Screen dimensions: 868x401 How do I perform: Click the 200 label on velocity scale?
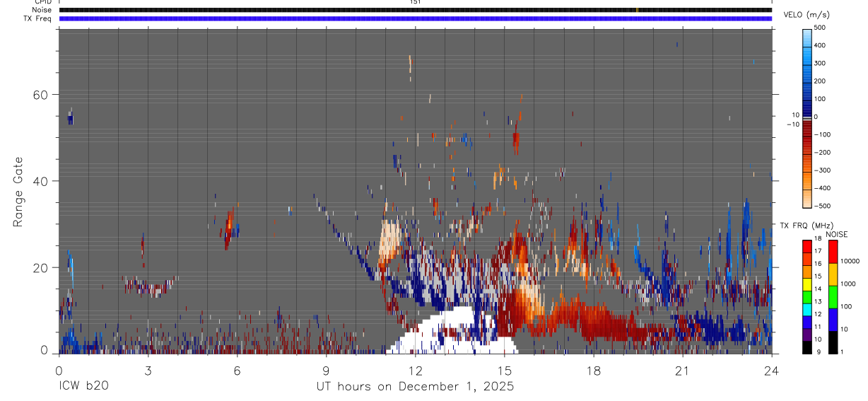coord(821,81)
